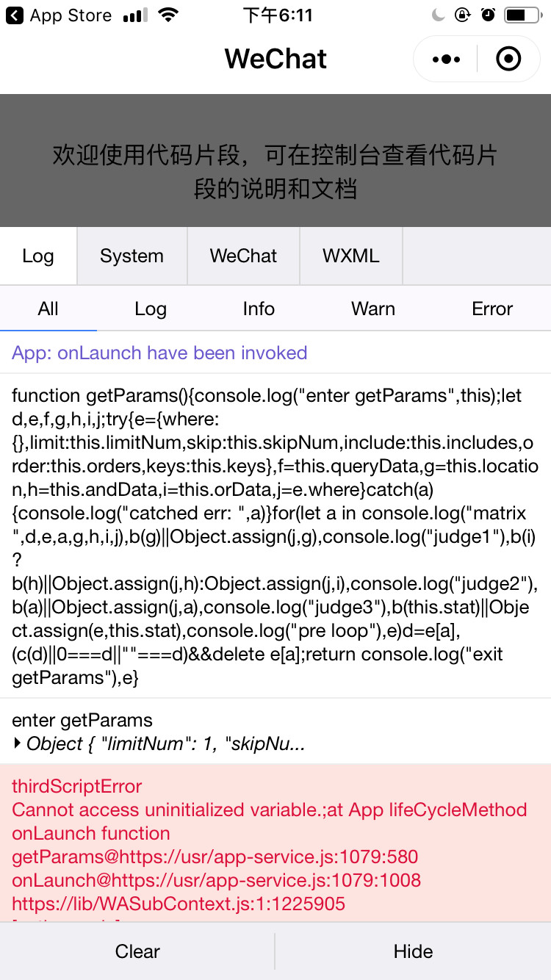Screen dimensions: 551x980
Task: Tap the WASubContext.js:1:1225905 stack line
Action: point(179,904)
